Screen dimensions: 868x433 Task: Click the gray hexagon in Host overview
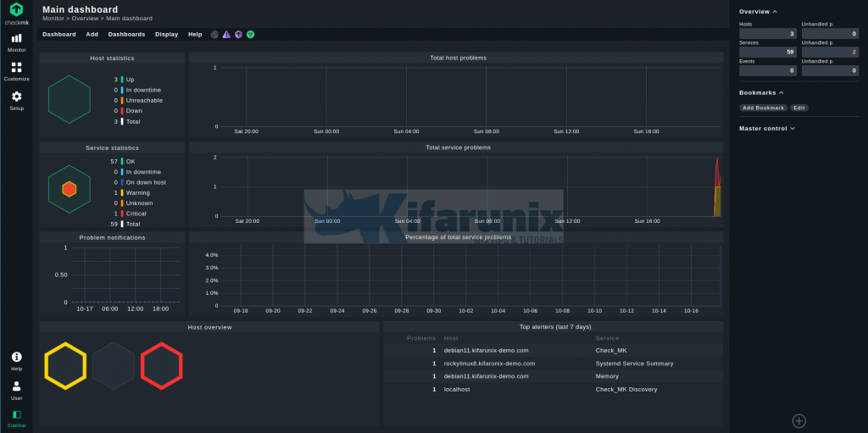114,365
